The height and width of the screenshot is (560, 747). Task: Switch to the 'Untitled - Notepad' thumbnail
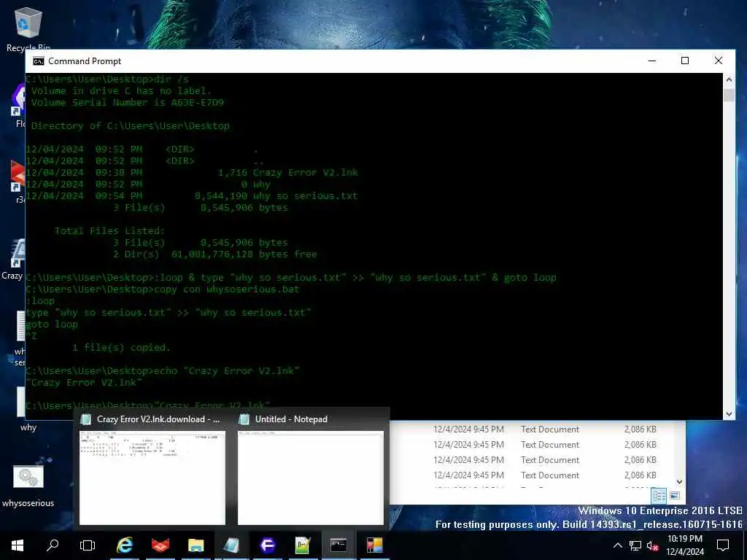[311, 478]
